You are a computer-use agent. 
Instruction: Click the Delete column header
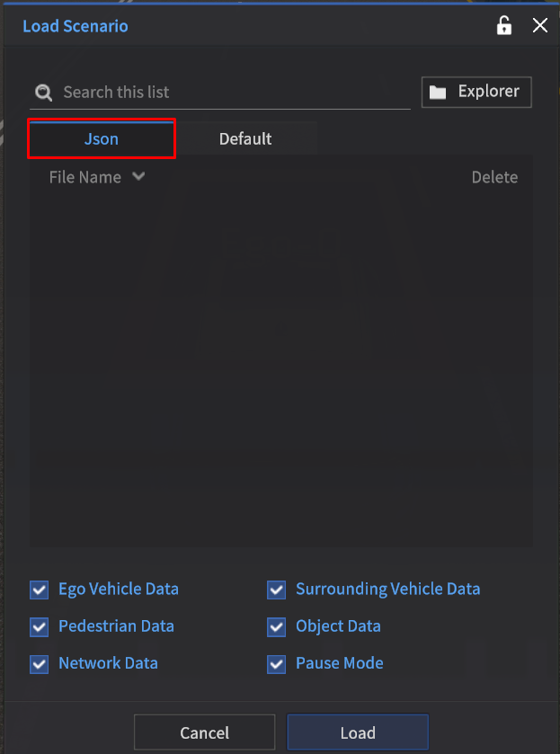(494, 178)
